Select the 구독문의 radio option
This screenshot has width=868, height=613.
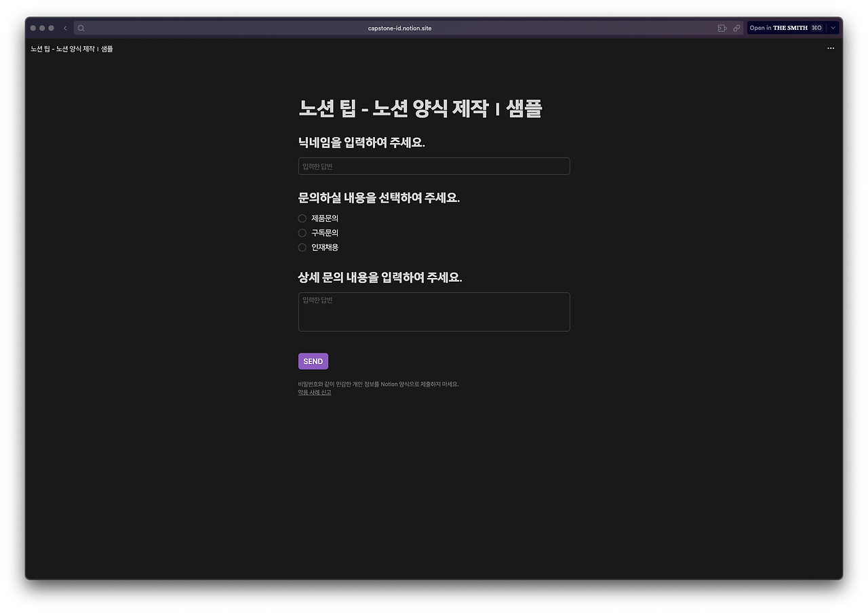point(302,233)
